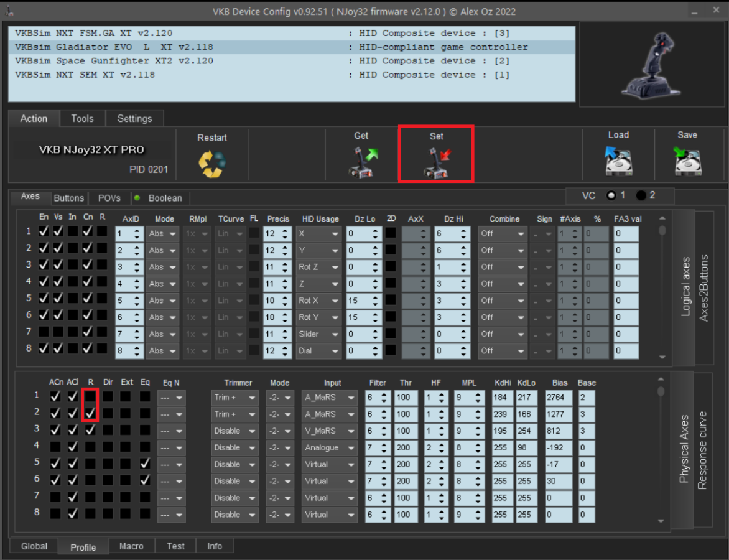The height and width of the screenshot is (560, 729).
Task: Open Mode dropdown for physical axis 6
Action: 280,482
